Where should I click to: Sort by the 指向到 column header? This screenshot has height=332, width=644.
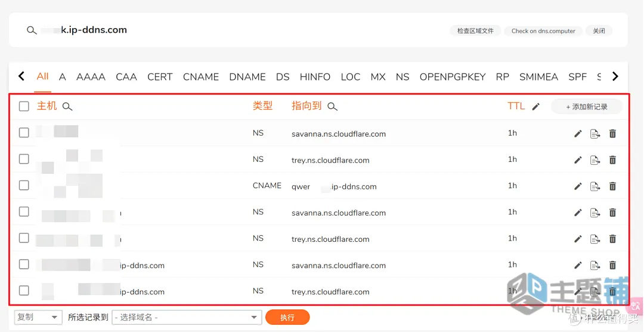click(x=306, y=106)
